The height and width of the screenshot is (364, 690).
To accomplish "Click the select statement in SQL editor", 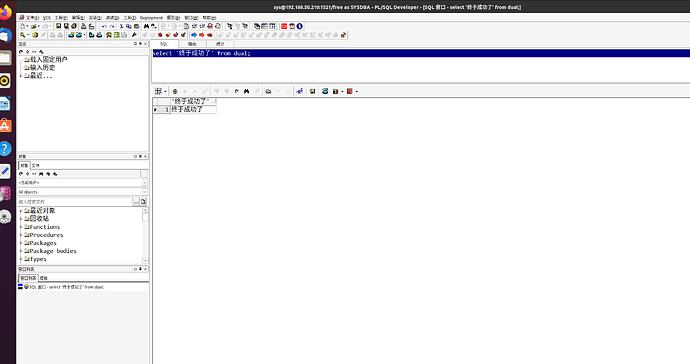I will click(x=202, y=53).
